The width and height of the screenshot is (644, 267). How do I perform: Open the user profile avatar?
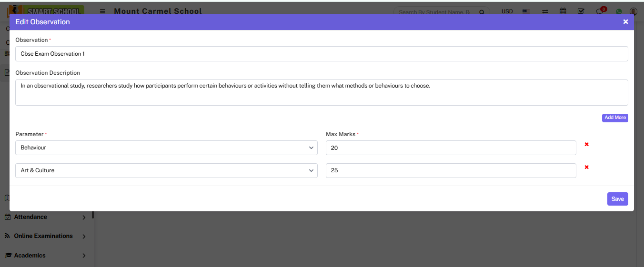[633, 11]
